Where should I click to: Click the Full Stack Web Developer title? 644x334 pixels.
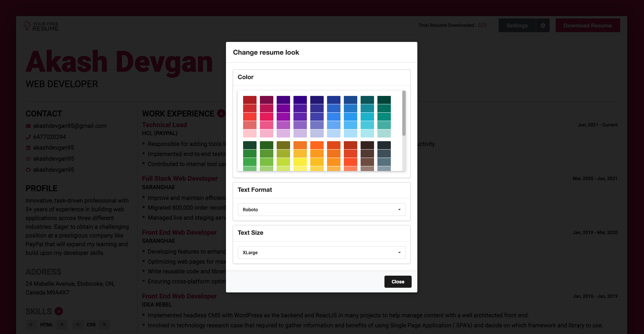[180, 178]
